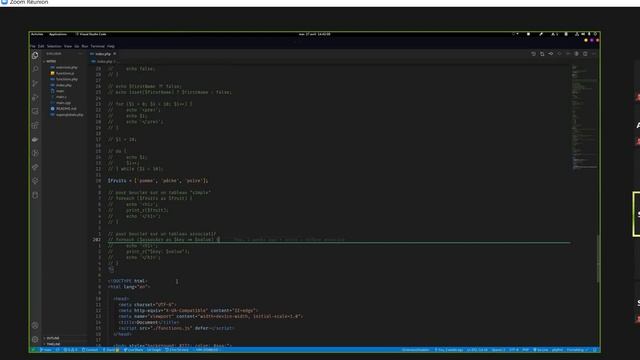Image resolution: width=640 pixels, height=360 pixels.
Task: Open superglobals.php in the Explorer
Action: click(x=69, y=115)
